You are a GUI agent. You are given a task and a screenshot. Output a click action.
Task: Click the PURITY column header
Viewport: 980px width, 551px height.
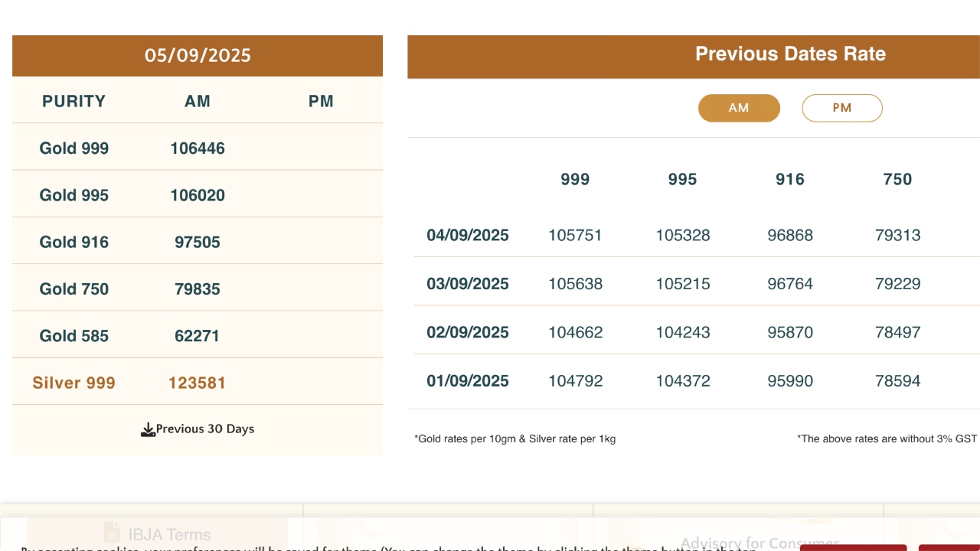tap(74, 102)
